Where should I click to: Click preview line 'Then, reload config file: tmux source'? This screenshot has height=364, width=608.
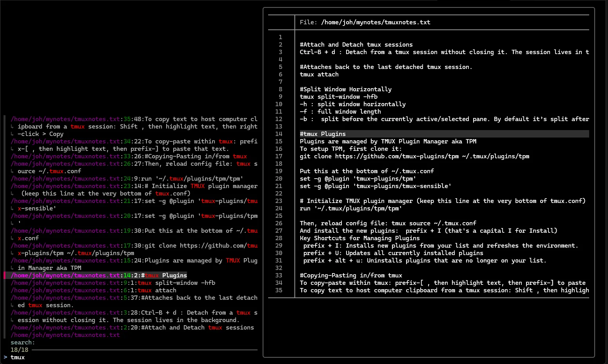tap(388, 223)
